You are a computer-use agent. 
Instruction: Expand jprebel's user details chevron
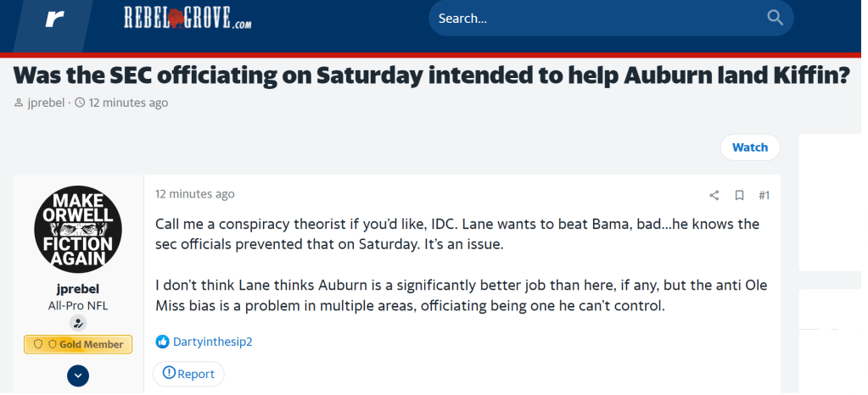coord(78,375)
